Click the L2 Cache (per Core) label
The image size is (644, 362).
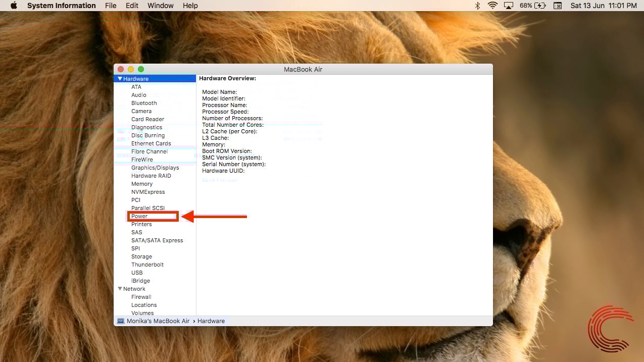tap(230, 131)
